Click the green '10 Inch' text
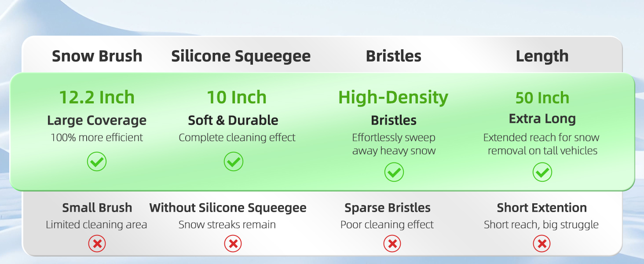This screenshot has height=264, width=644. 237,97
